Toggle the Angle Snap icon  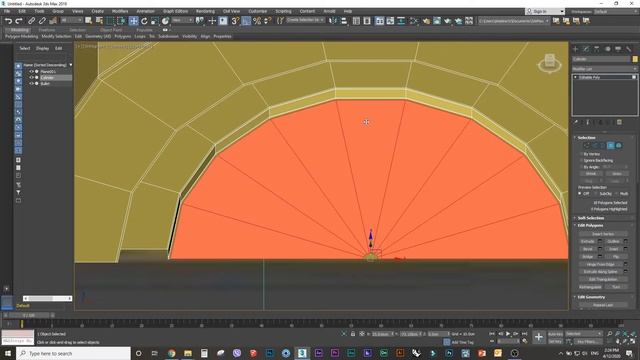246,21
